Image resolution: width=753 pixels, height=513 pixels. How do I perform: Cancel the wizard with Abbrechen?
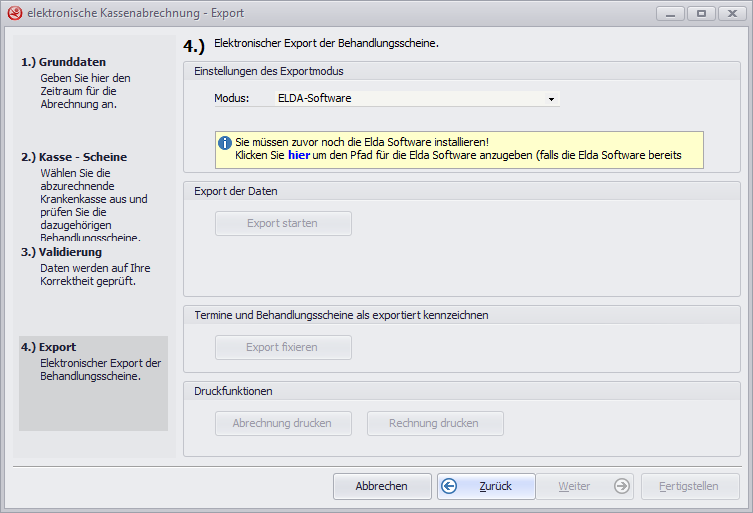coord(382,486)
